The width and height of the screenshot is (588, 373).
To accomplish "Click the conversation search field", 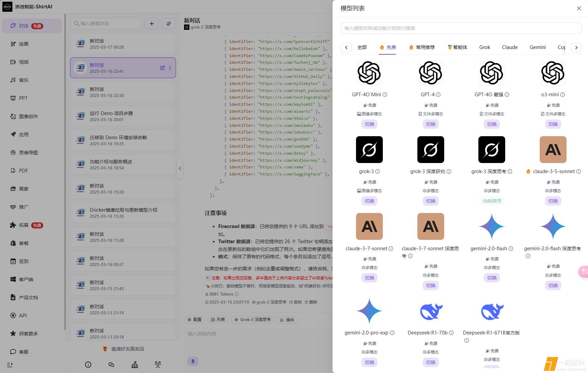I will tap(106, 23).
